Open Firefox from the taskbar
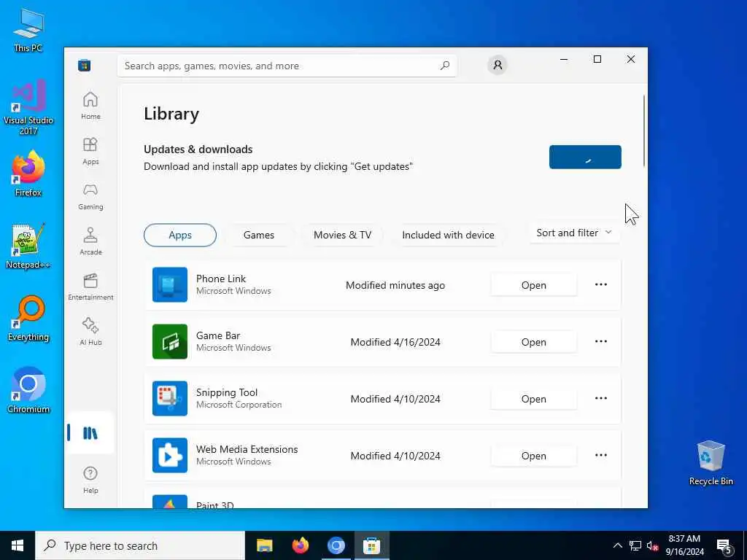This screenshot has width=747, height=560. tap(300, 545)
